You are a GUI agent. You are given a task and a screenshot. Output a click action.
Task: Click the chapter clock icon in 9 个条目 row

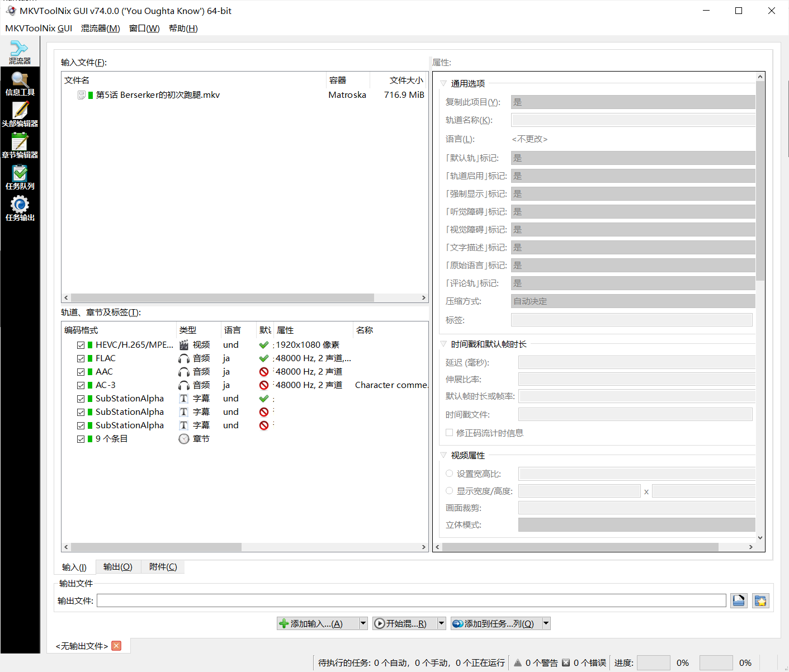click(x=183, y=439)
